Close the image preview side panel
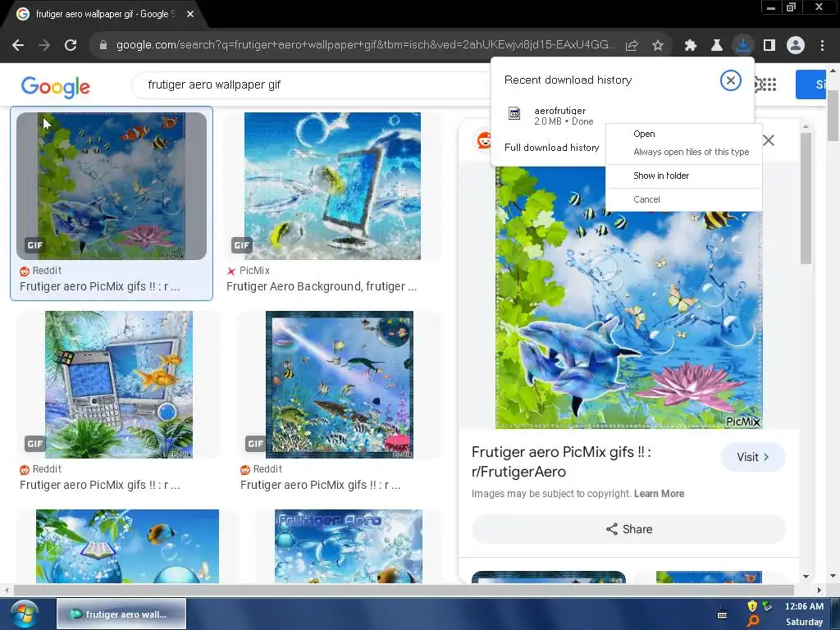The image size is (840, 630). coord(769,140)
